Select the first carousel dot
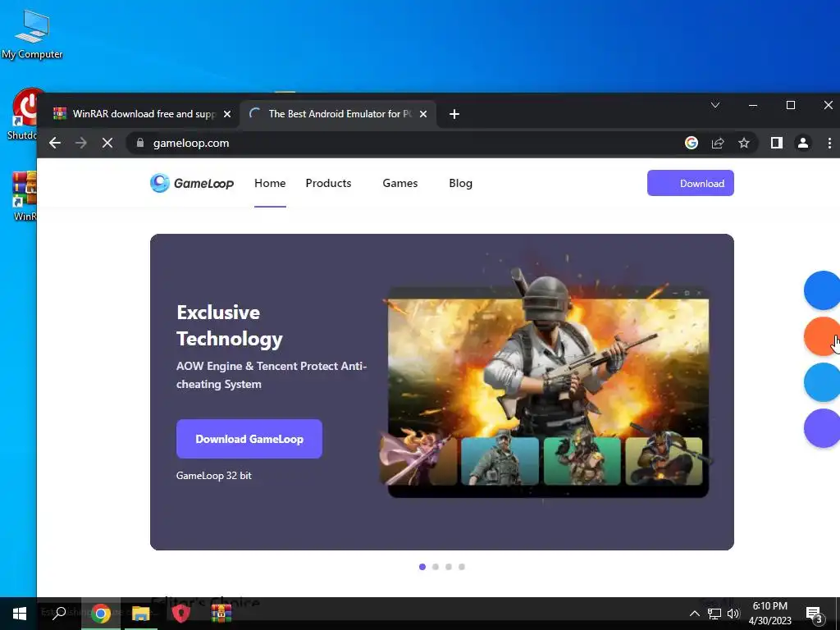Viewport: 840px width, 630px height. (x=422, y=567)
